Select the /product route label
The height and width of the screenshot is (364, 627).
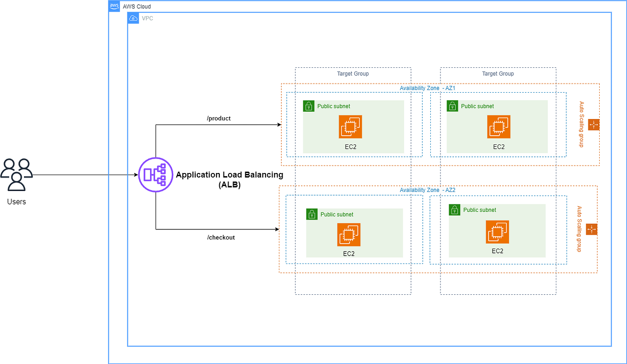(218, 118)
